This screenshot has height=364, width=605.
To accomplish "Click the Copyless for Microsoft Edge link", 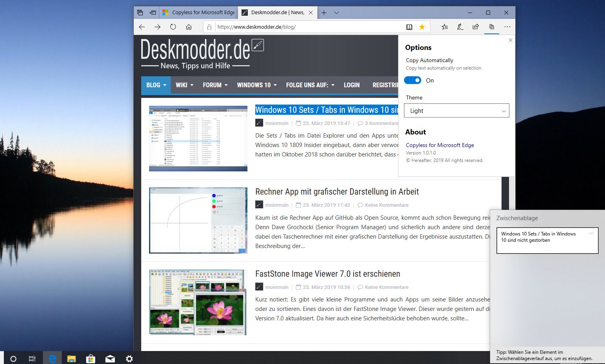I will click(x=440, y=145).
